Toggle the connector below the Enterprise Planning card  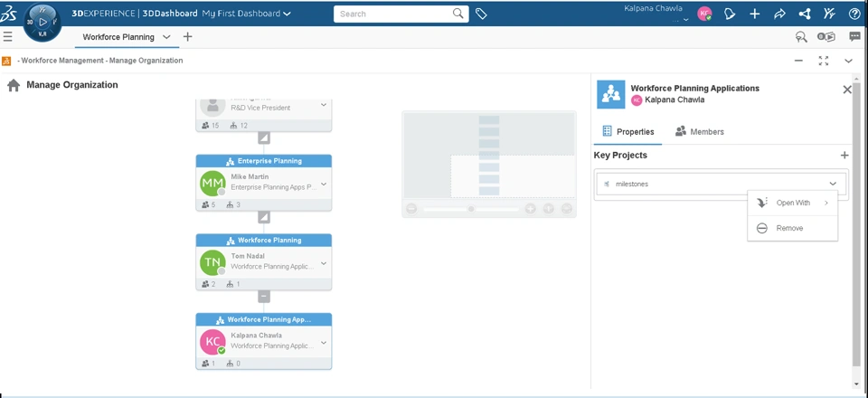pyautogui.click(x=263, y=217)
